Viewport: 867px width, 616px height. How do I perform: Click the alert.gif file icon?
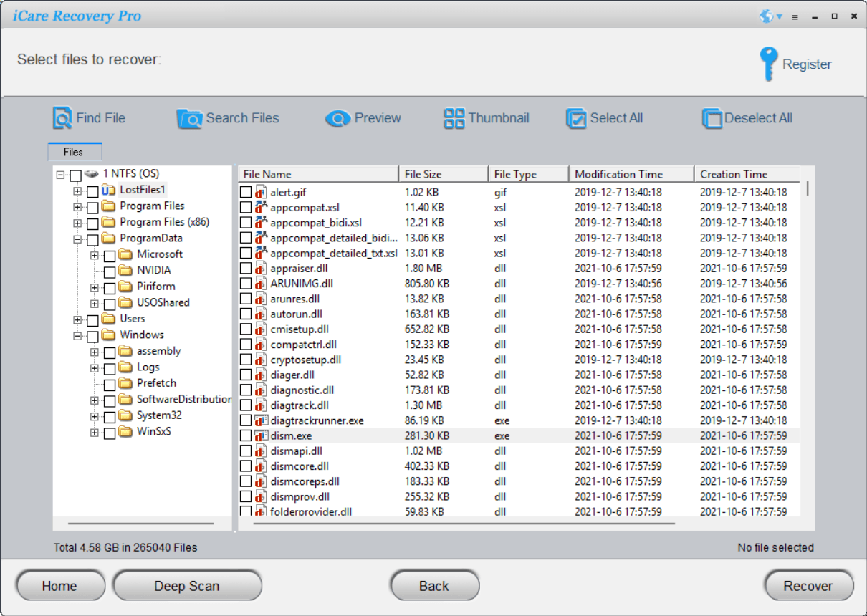262,192
